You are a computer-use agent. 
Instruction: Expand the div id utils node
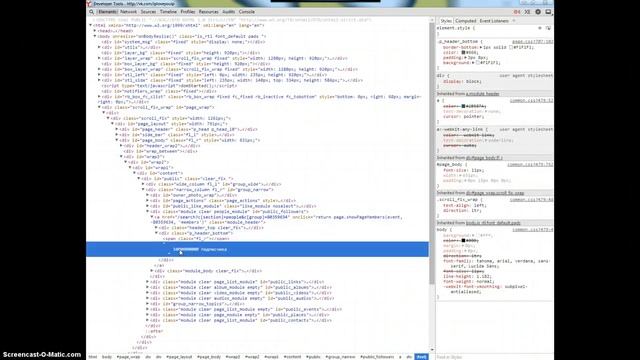click(99, 47)
